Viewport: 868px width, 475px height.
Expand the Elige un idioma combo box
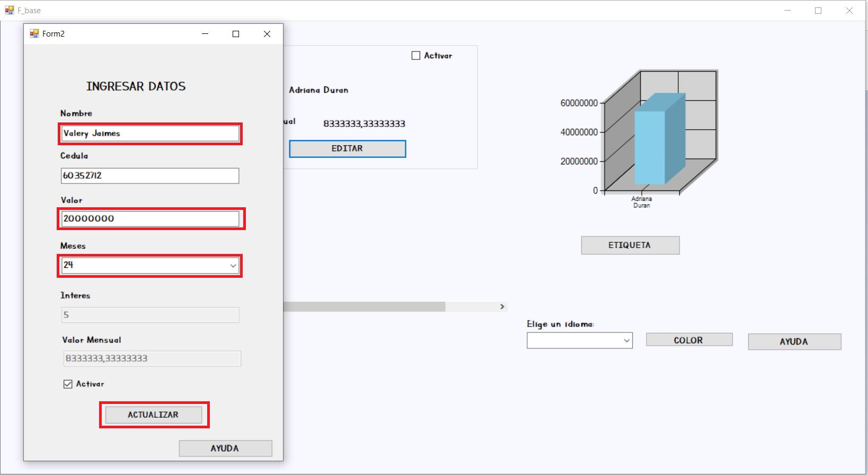pyautogui.click(x=627, y=340)
